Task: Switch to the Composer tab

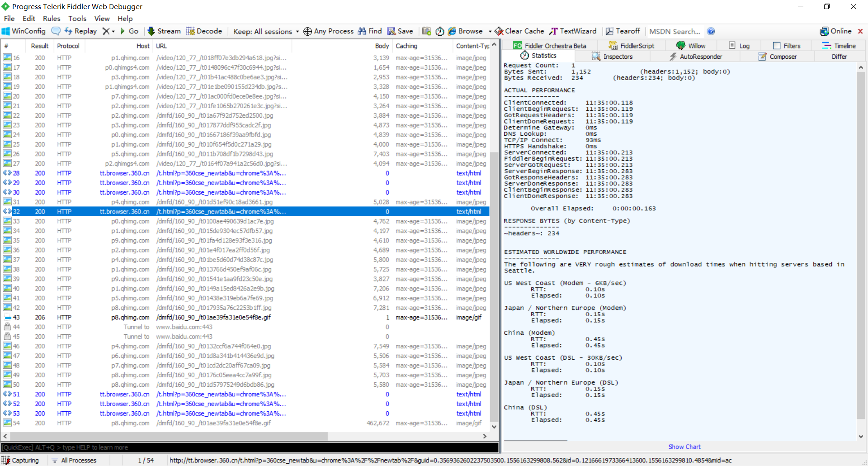Action: click(x=778, y=57)
